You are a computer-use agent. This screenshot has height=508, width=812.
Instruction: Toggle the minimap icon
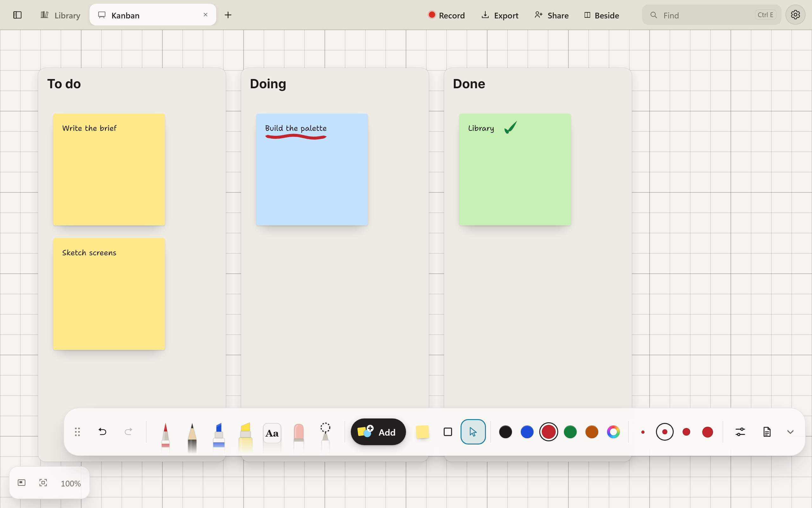[x=22, y=483]
